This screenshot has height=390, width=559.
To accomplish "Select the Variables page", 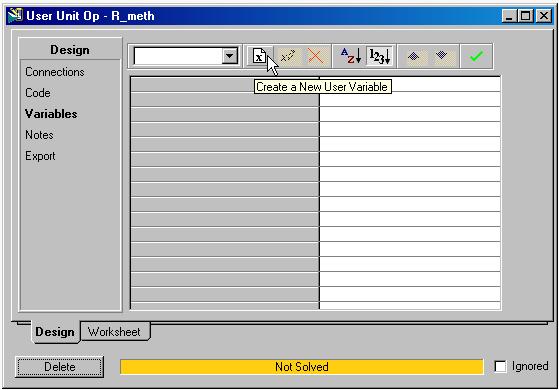I will (x=51, y=114).
